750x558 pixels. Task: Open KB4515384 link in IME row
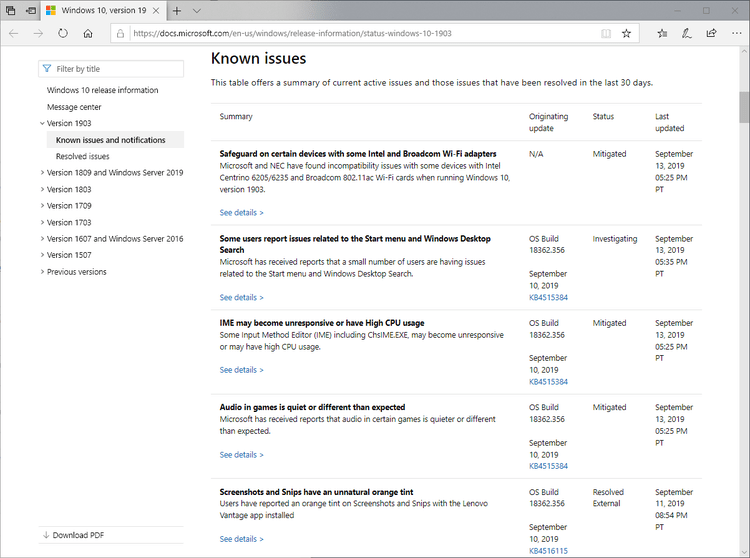click(x=548, y=382)
